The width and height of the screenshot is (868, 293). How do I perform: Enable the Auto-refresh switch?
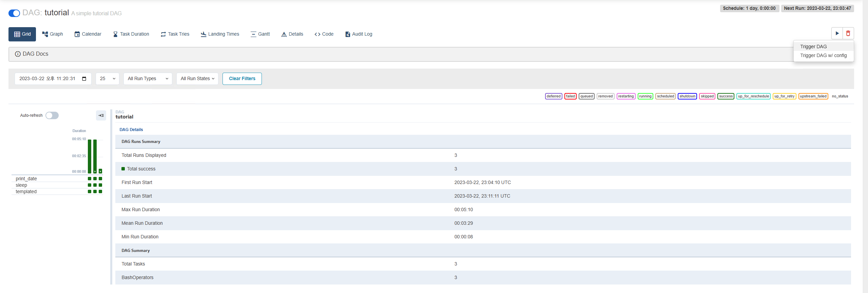click(x=52, y=115)
